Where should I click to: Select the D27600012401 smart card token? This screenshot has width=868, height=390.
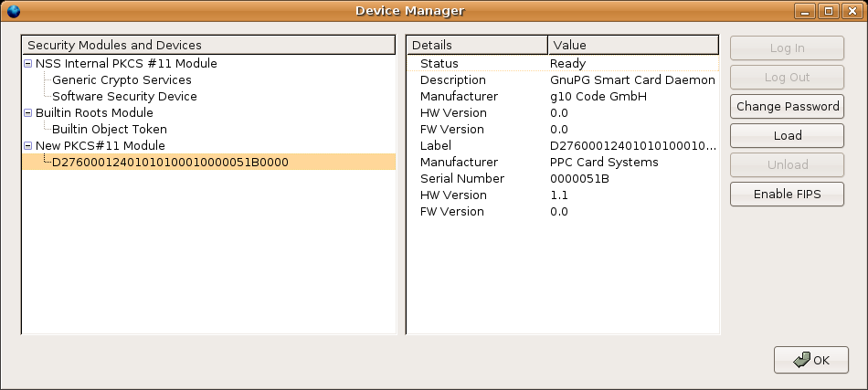pos(170,163)
